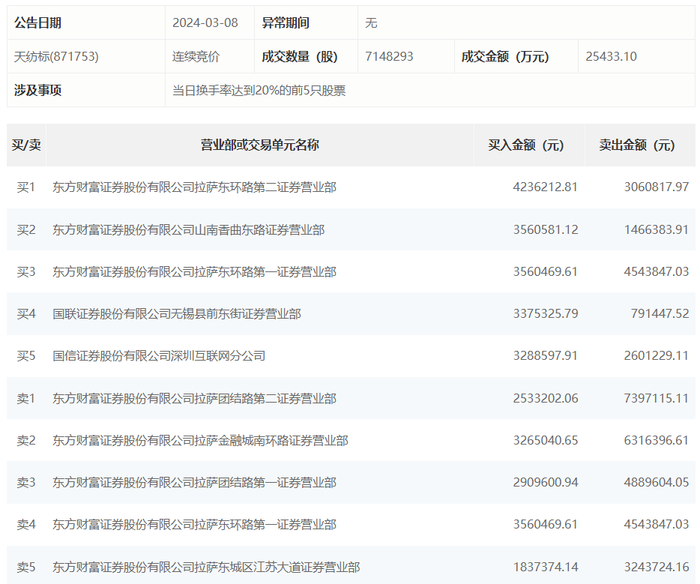The image size is (700, 584).
Task: Open 买2 山南香曲东路证券营业部 broker entry
Action: [188, 230]
